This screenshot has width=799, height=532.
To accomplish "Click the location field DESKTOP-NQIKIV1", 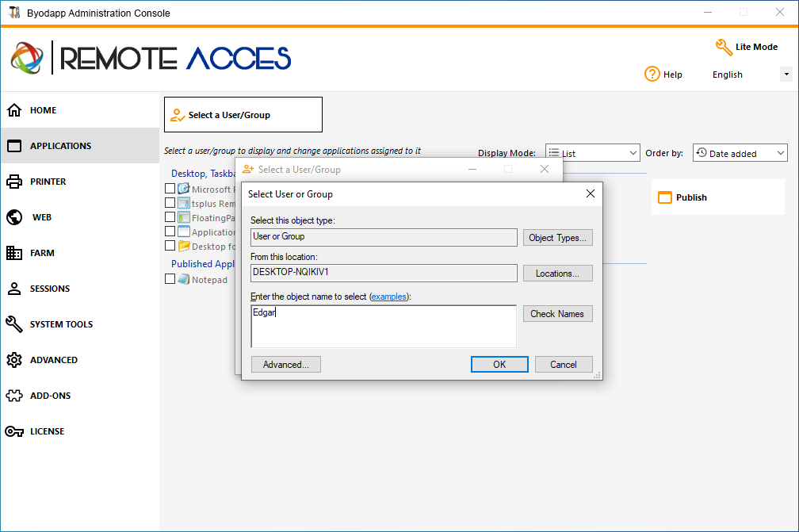I will [x=384, y=273].
